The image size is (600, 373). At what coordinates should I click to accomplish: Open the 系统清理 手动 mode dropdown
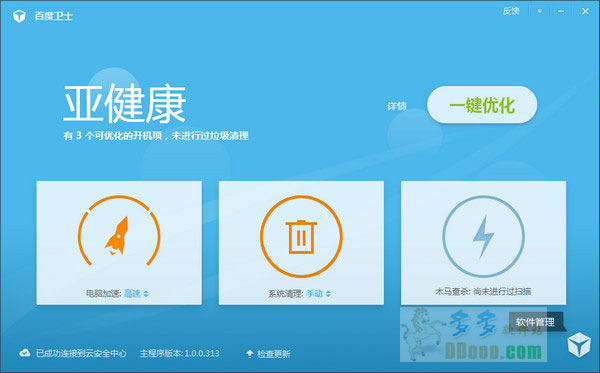[318, 293]
